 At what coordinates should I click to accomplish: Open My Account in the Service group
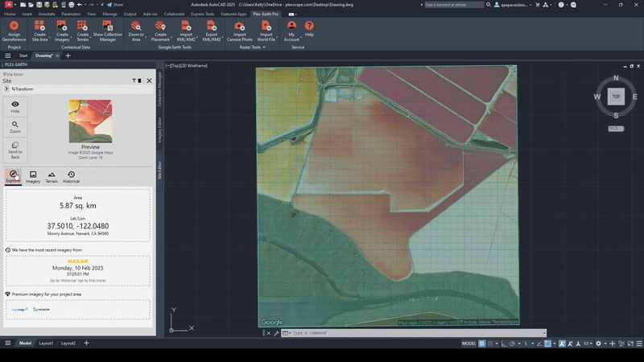291,31
